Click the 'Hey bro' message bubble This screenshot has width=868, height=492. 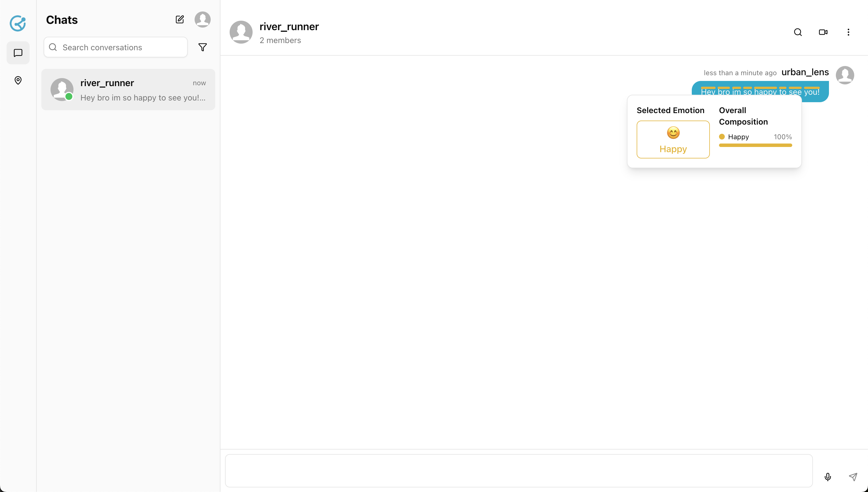click(760, 90)
